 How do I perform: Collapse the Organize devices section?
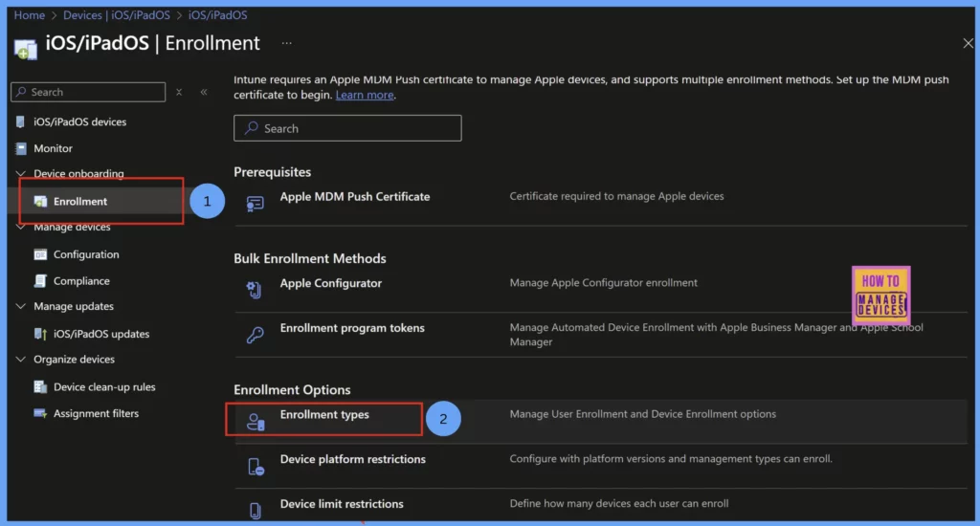coord(21,360)
